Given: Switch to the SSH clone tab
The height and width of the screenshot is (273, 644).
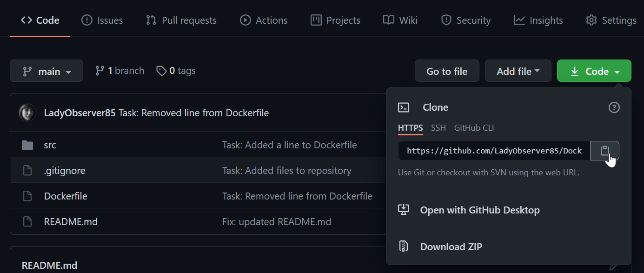Looking at the screenshot, I should [x=438, y=127].
